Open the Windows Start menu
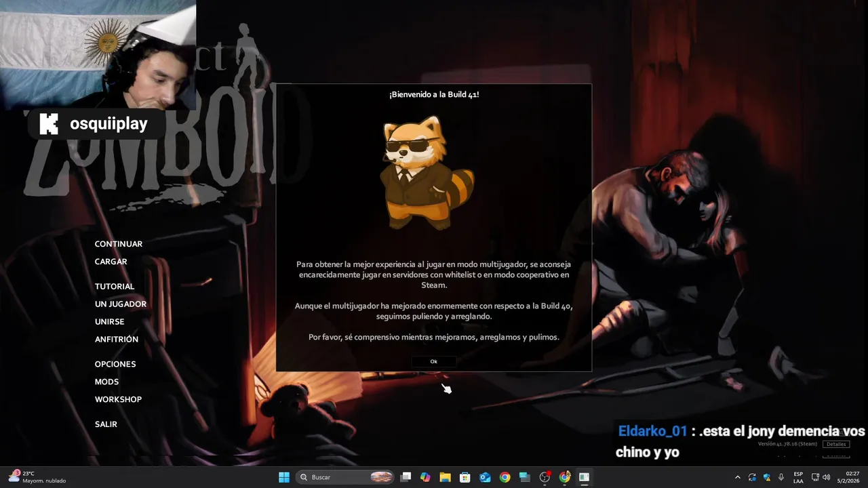 coord(284,477)
